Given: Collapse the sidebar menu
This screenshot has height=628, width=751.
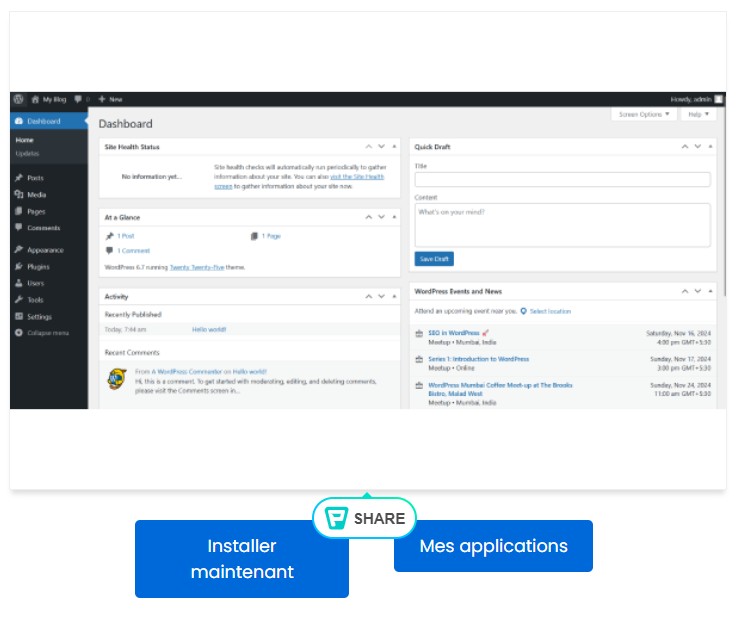Looking at the screenshot, I should [42, 333].
